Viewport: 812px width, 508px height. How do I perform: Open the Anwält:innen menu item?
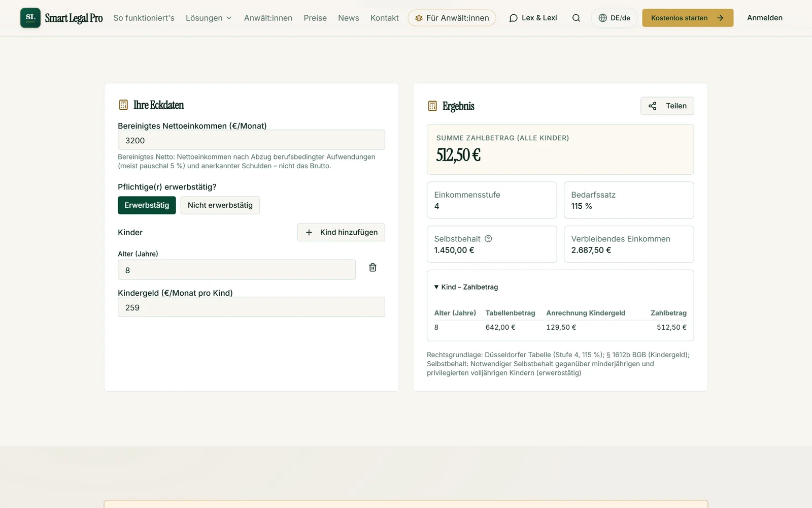[268, 18]
